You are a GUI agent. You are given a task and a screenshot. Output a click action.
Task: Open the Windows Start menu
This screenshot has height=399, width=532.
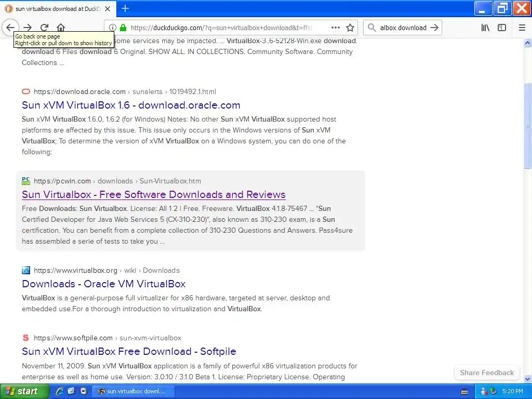pos(24,391)
